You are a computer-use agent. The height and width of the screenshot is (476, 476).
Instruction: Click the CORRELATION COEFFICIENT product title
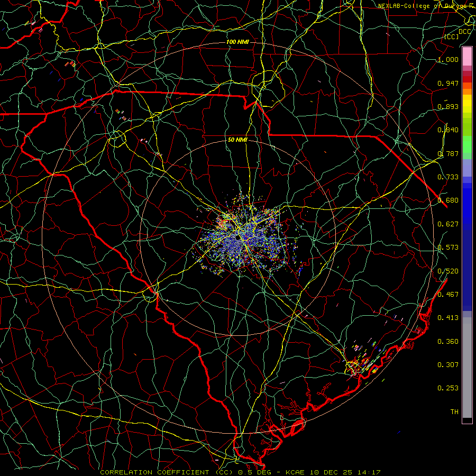pyautogui.click(x=167, y=472)
